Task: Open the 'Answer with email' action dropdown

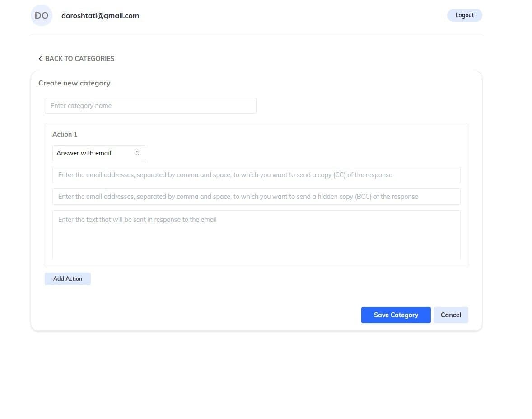Action: click(98, 153)
